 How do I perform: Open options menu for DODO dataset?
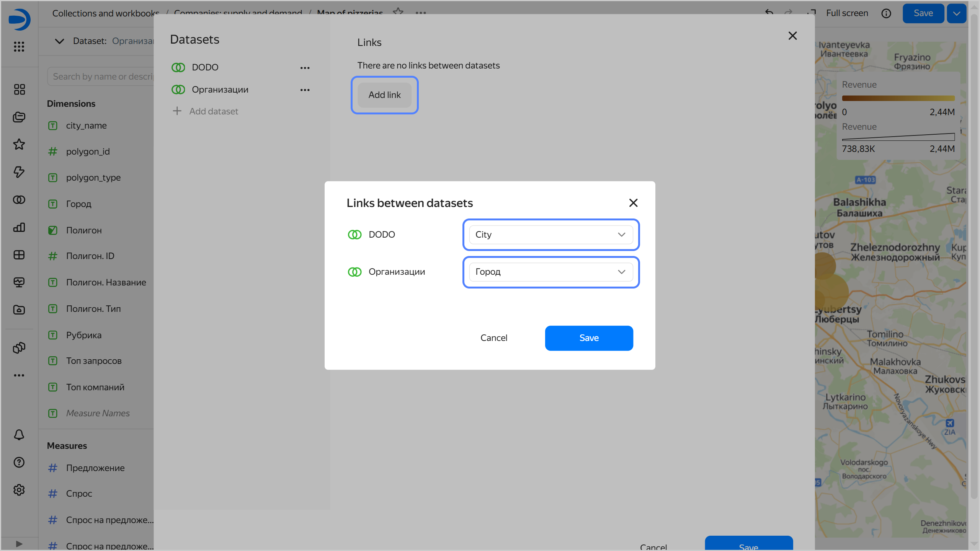point(305,68)
